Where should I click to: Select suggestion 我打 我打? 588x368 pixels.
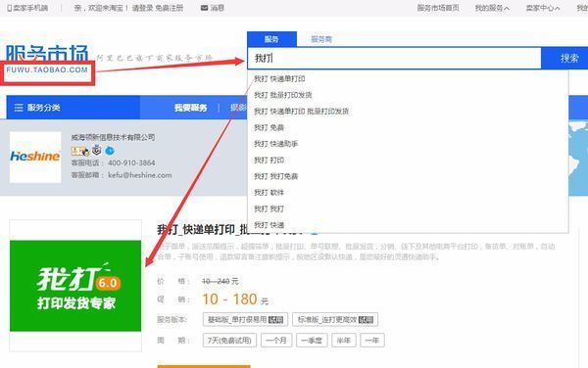coord(269,208)
